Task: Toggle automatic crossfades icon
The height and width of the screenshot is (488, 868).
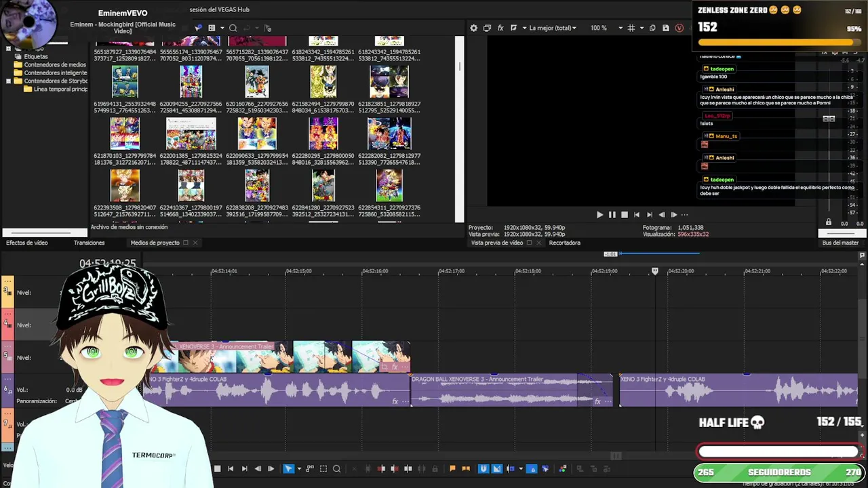Action: pos(497,468)
